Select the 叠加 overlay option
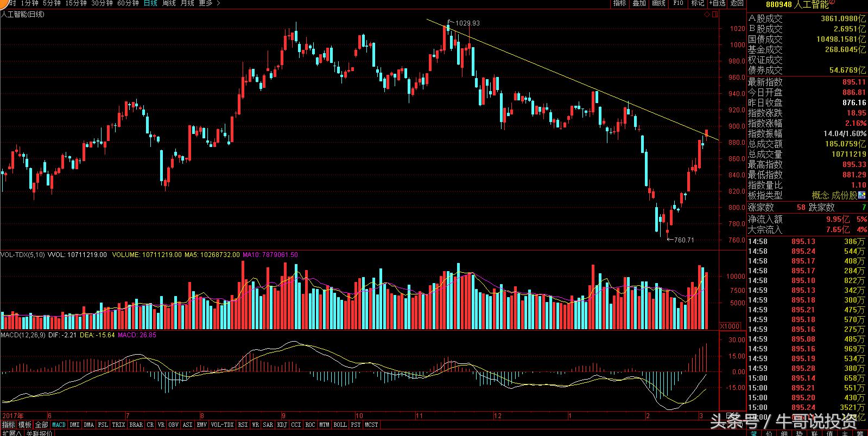868x436 pixels. (639, 3)
